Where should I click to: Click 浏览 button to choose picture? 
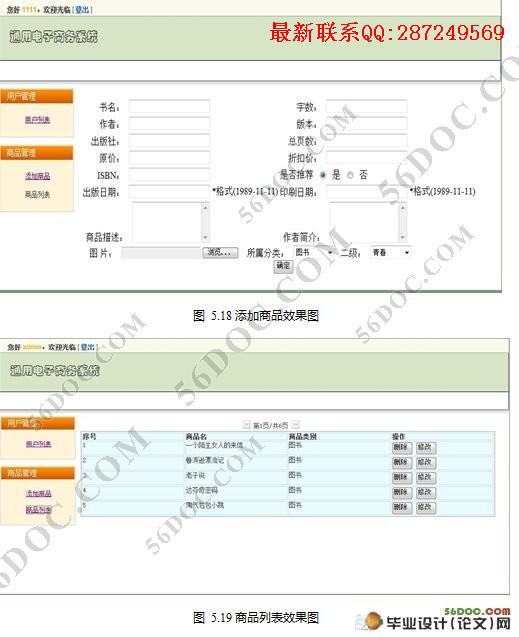pyautogui.click(x=220, y=252)
